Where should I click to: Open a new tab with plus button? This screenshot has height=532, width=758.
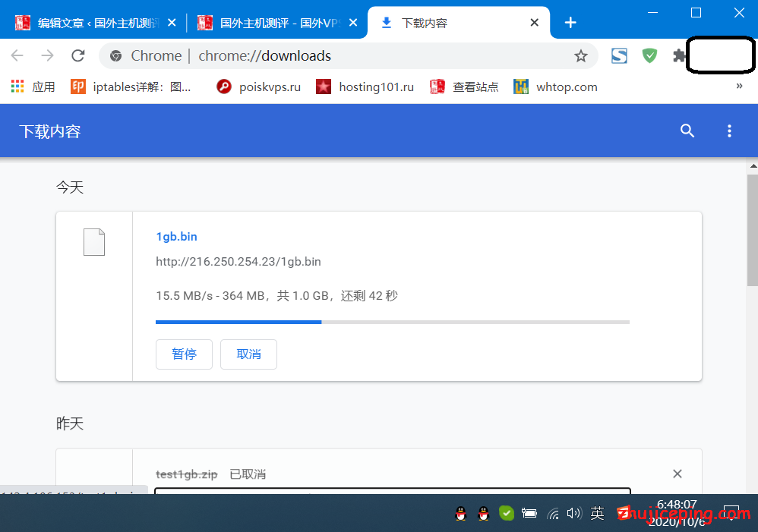click(570, 23)
